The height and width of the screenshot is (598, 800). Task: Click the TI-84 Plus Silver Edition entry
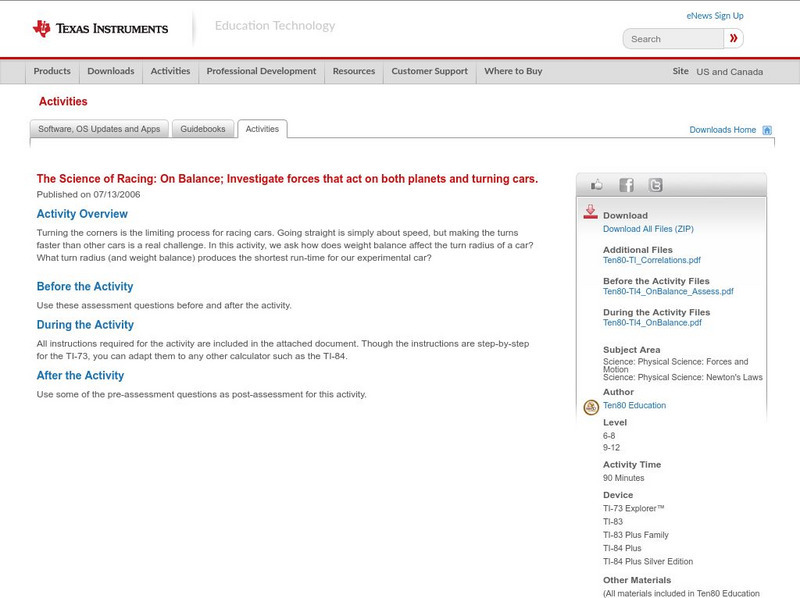click(x=648, y=561)
